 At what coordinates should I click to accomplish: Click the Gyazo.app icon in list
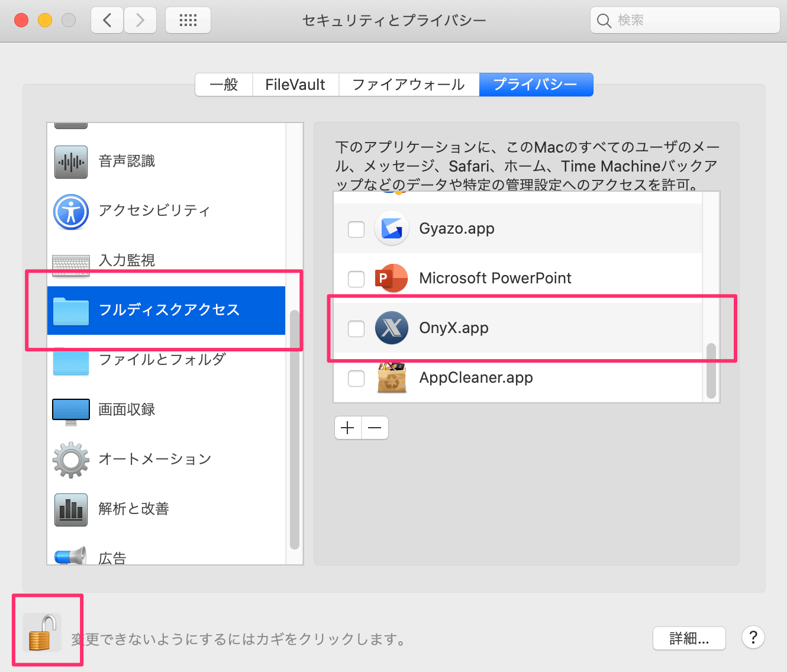(x=392, y=228)
